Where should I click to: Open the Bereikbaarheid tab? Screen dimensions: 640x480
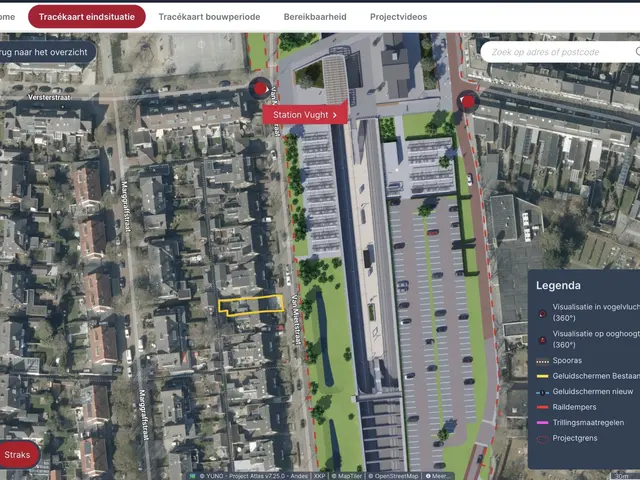coord(315,17)
